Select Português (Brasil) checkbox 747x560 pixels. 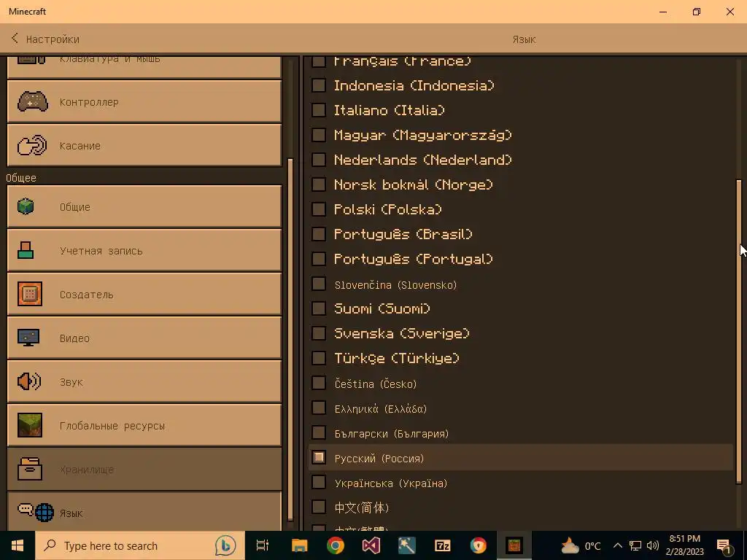[318, 234]
